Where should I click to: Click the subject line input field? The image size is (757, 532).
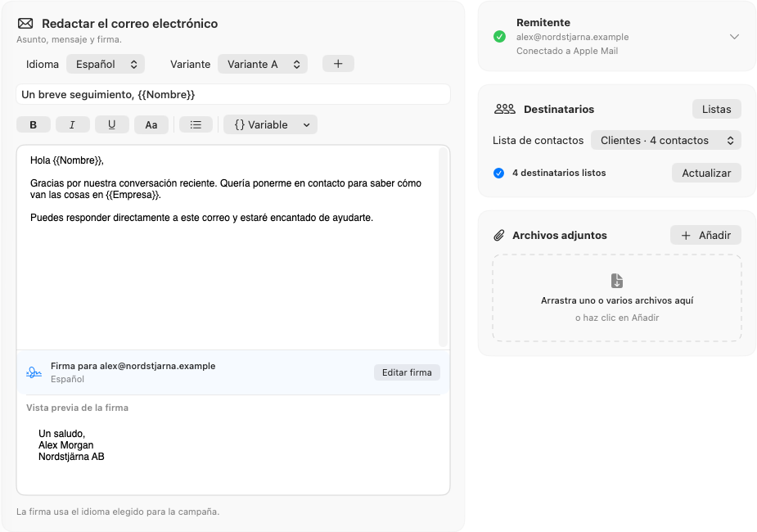(233, 94)
